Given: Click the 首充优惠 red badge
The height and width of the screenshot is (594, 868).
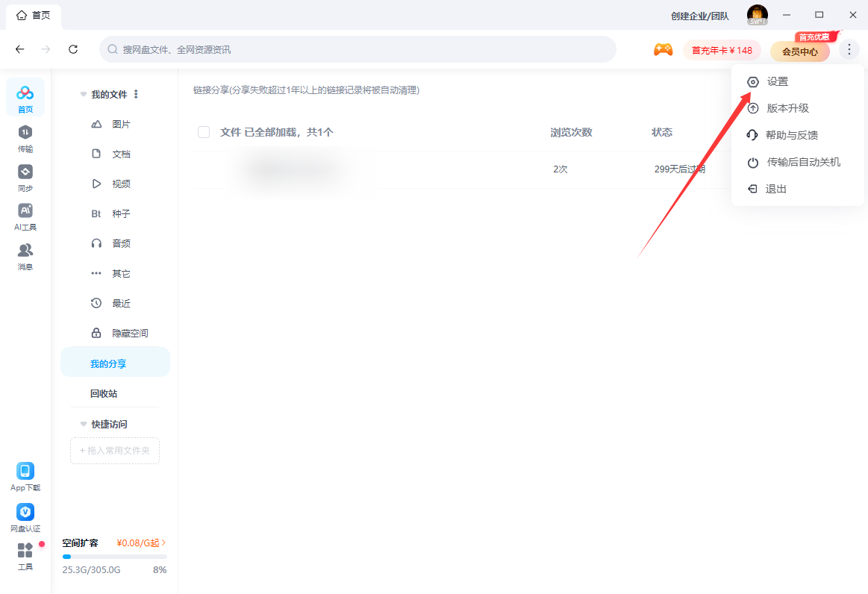Looking at the screenshot, I should pos(815,37).
